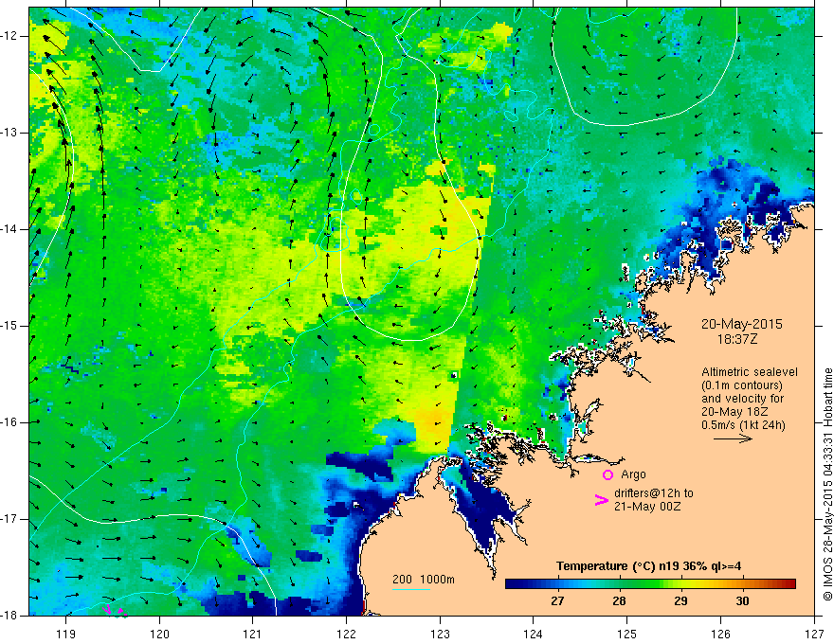
Task: Click longitude axis label 125
Action: tap(627, 634)
